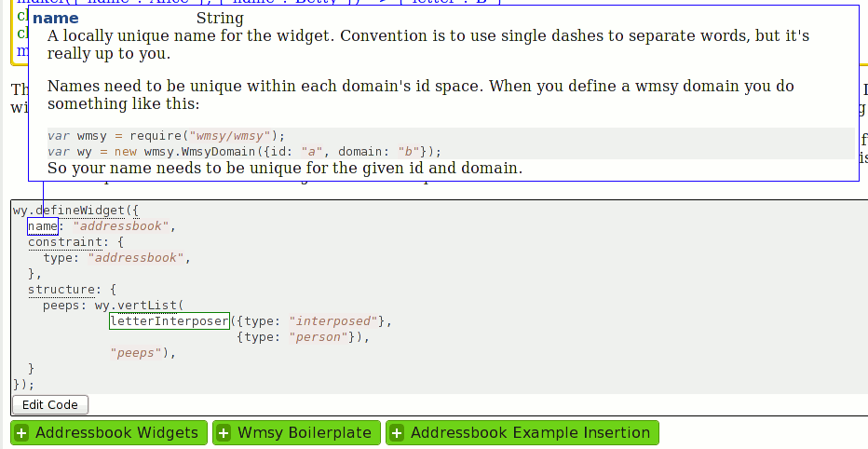The image size is (868, 449).
Task: Click the 'name' heading in tooltip
Action: pos(55,19)
